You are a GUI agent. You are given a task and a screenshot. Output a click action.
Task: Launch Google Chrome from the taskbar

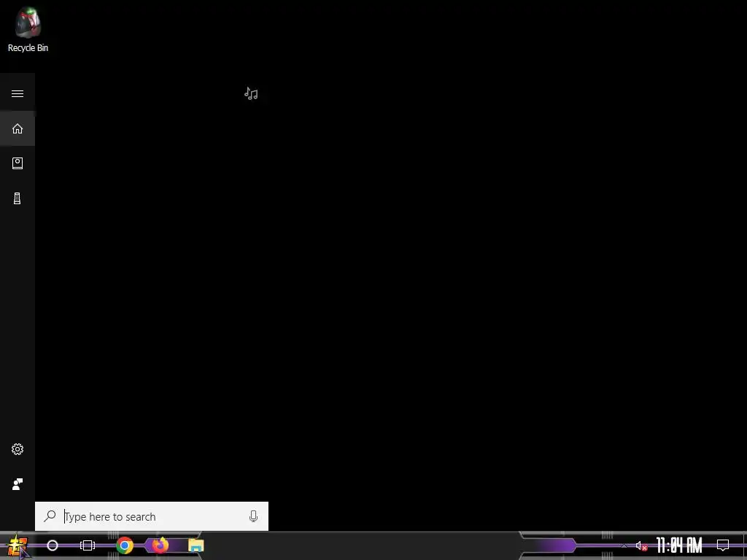pos(125,545)
